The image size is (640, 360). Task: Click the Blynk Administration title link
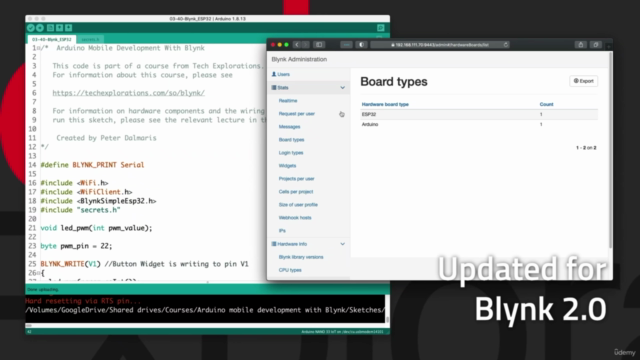tap(299, 59)
